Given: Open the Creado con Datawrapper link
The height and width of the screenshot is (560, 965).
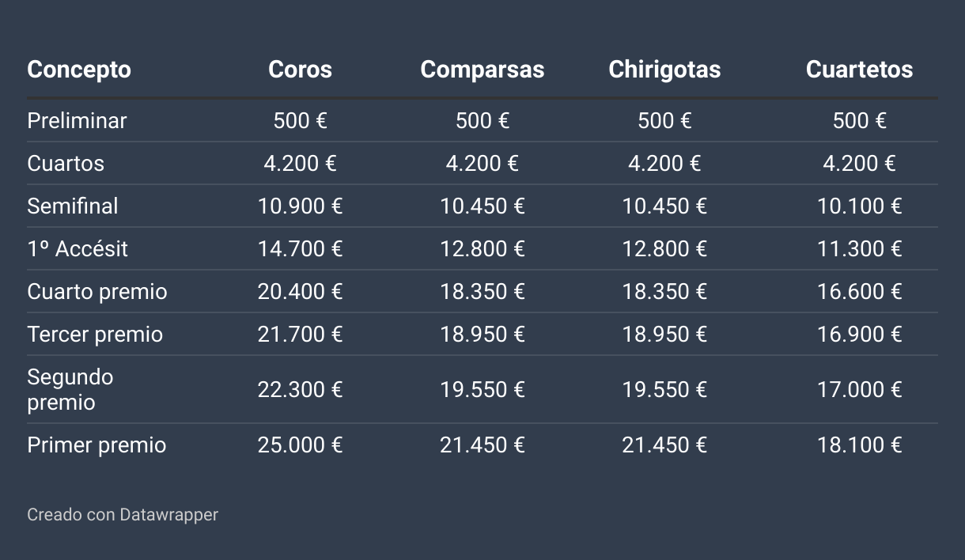Looking at the screenshot, I should click(123, 515).
